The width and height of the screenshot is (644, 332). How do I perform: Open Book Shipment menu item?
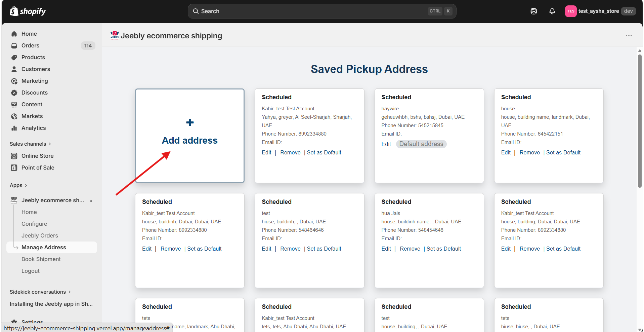[x=41, y=259]
